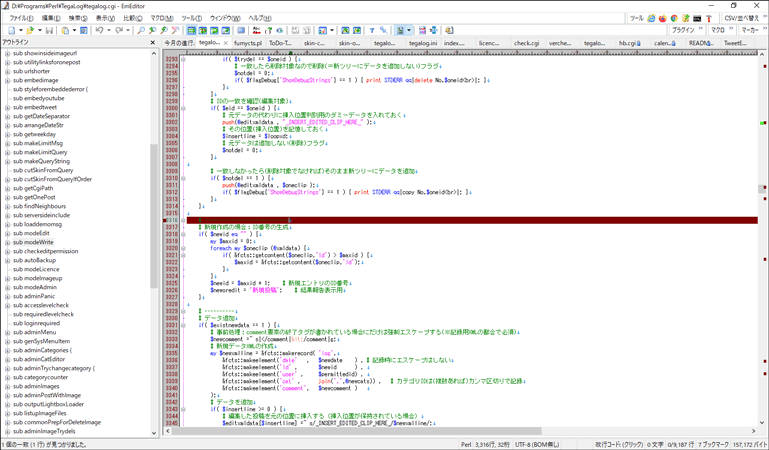The width and height of the screenshot is (769, 450).
Task: Open the 編集(E) menu
Action: pyautogui.click(x=51, y=18)
